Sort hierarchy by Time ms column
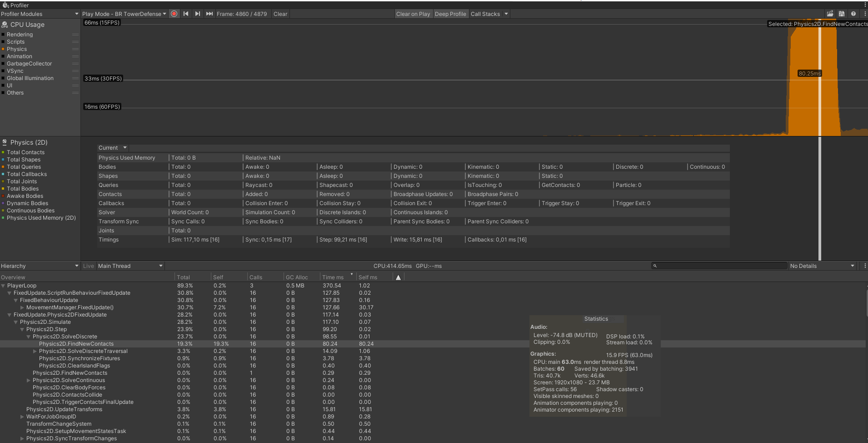 (333, 277)
